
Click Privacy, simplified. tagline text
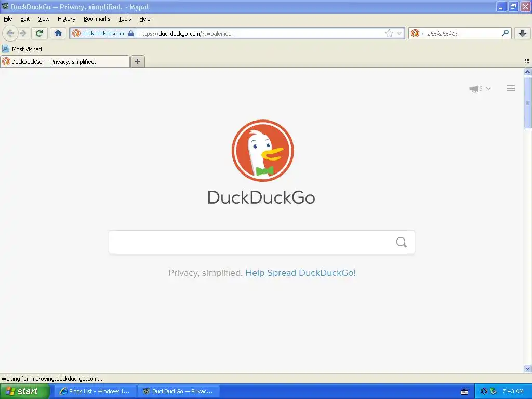coord(205,273)
